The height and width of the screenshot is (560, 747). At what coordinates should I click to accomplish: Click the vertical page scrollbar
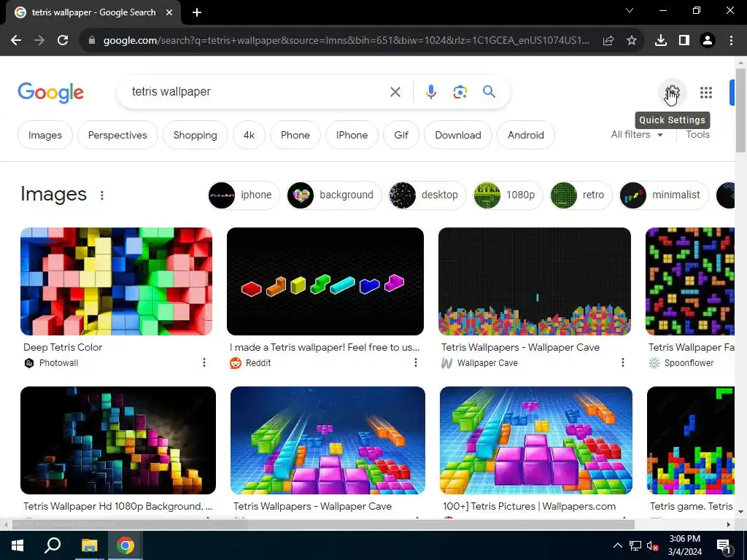point(740,111)
